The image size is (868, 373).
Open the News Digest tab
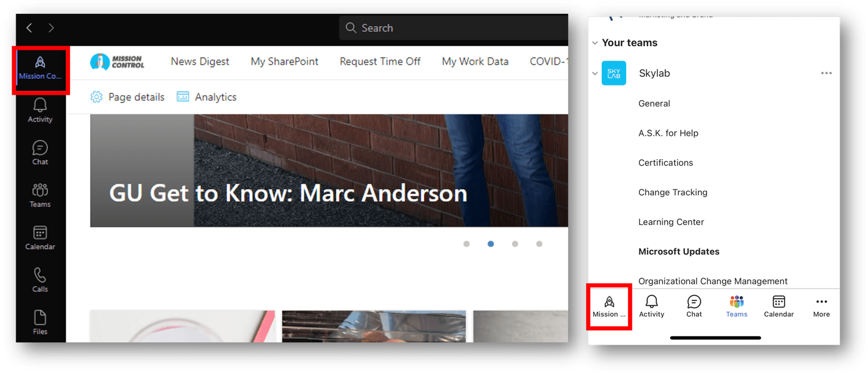[x=200, y=61]
